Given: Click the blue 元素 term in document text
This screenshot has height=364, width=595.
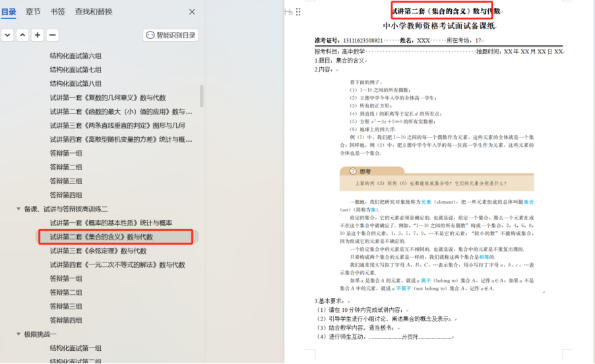Looking at the screenshot, I should pyautogui.click(x=425, y=202).
